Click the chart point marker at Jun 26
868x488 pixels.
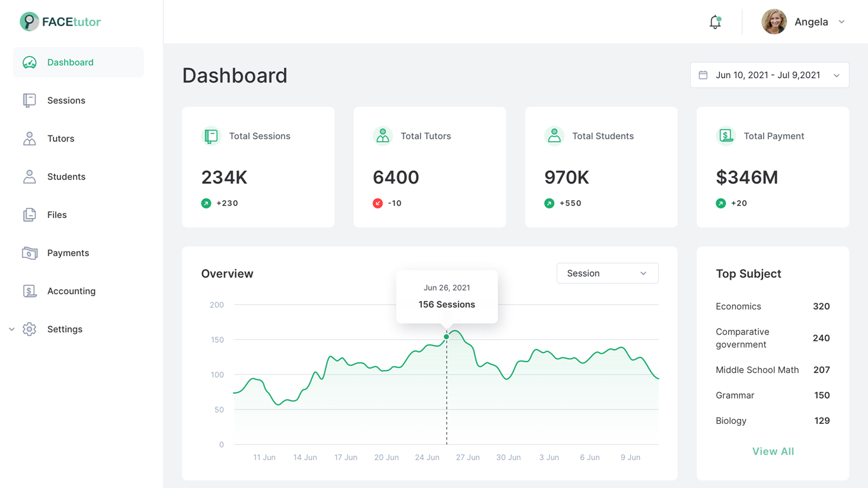(x=447, y=337)
